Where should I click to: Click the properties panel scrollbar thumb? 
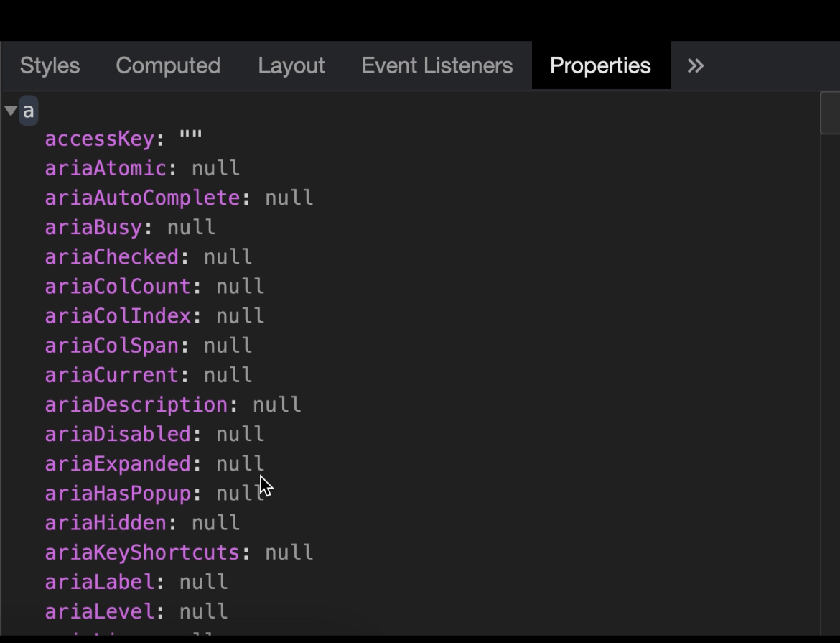click(x=830, y=113)
